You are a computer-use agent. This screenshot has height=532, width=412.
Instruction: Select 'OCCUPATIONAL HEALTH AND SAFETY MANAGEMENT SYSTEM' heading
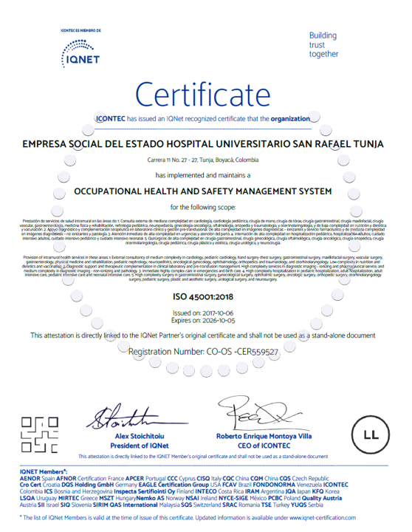203,191
